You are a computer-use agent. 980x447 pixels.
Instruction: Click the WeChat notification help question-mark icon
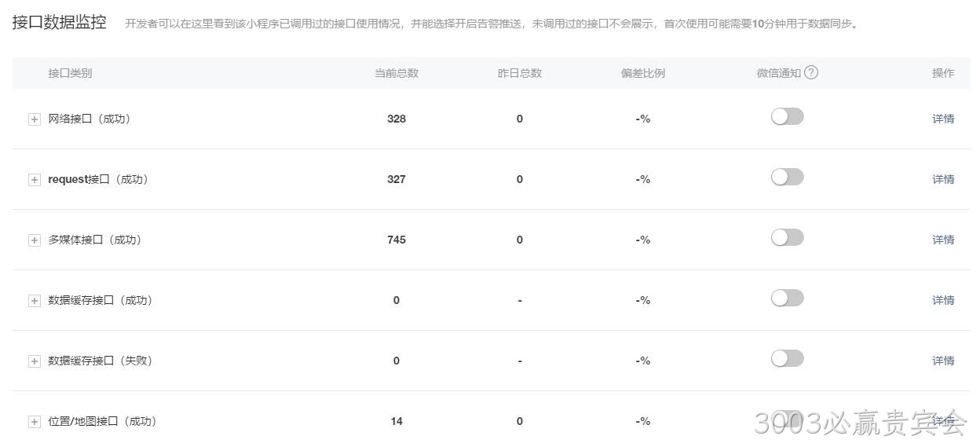(x=811, y=72)
